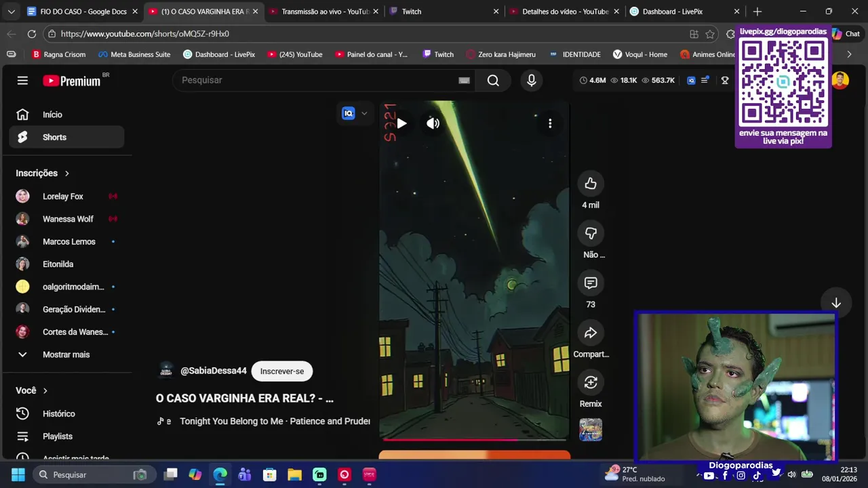Image resolution: width=868 pixels, height=488 pixels.
Task: Expand the Inscrições section chevron
Action: (66, 174)
